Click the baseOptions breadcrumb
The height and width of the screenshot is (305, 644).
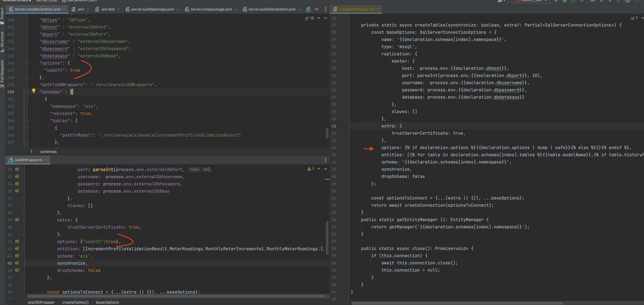[107, 302]
